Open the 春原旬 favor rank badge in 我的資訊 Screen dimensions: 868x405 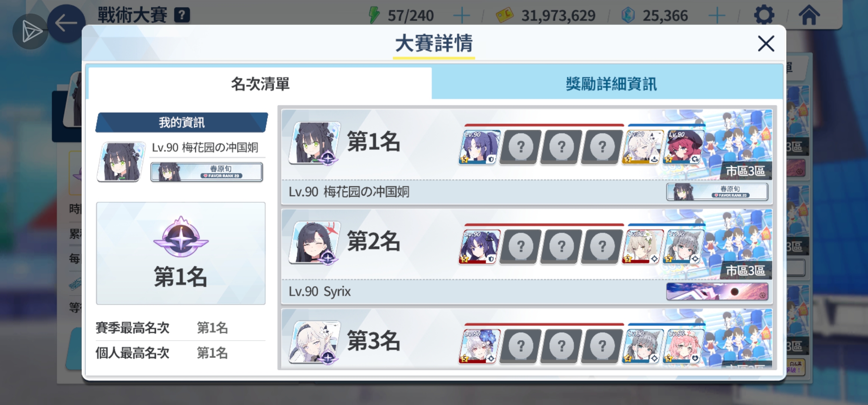(206, 172)
